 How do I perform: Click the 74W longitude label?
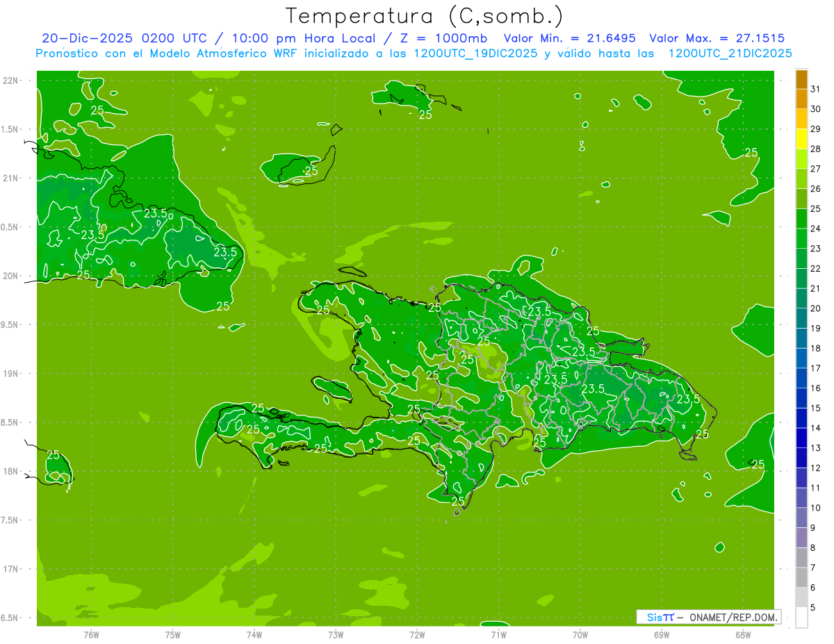(x=254, y=634)
